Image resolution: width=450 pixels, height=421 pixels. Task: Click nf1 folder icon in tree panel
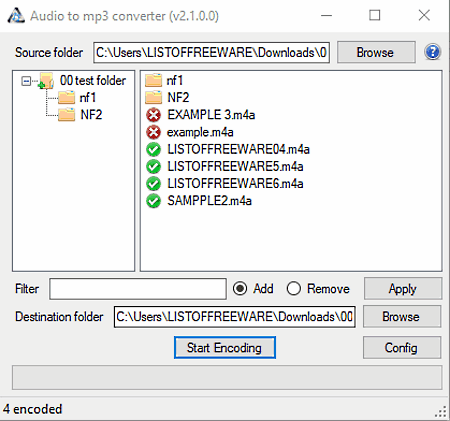pyautogui.click(x=66, y=98)
